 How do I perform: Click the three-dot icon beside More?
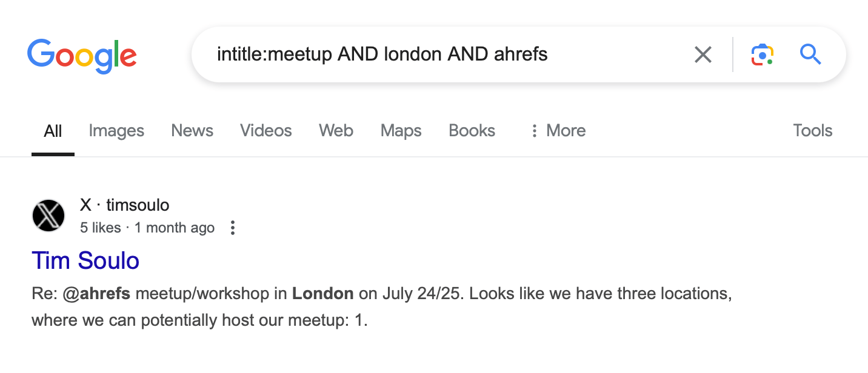[x=534, y=130]
